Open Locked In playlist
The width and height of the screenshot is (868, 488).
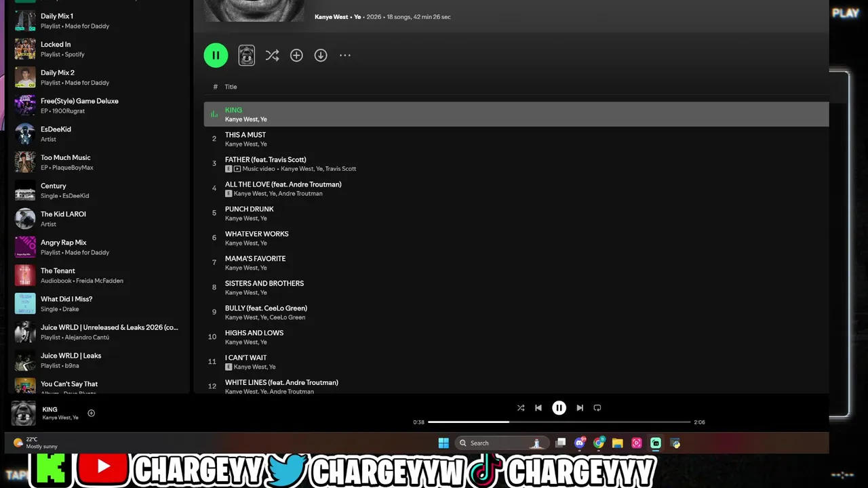(98, 49)
